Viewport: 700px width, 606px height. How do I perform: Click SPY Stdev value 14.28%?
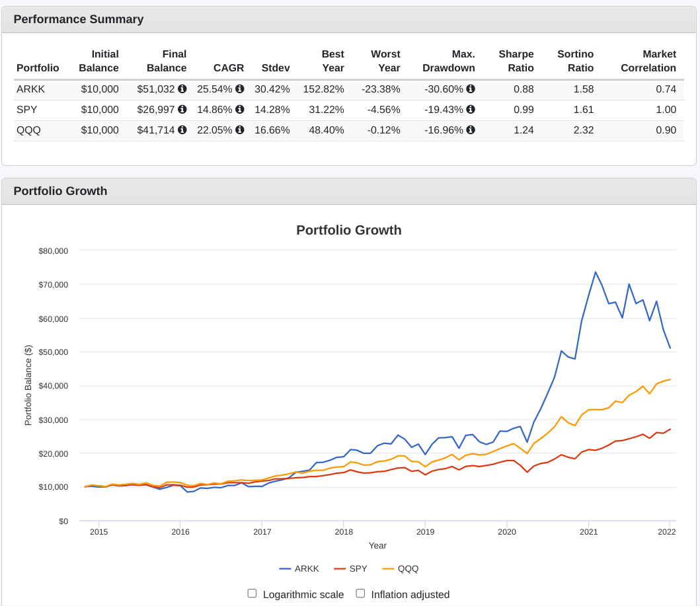(x=272, y=110)
